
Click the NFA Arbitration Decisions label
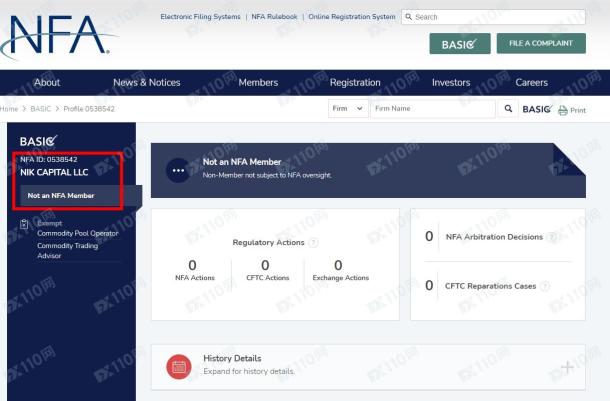pos(494,237)
